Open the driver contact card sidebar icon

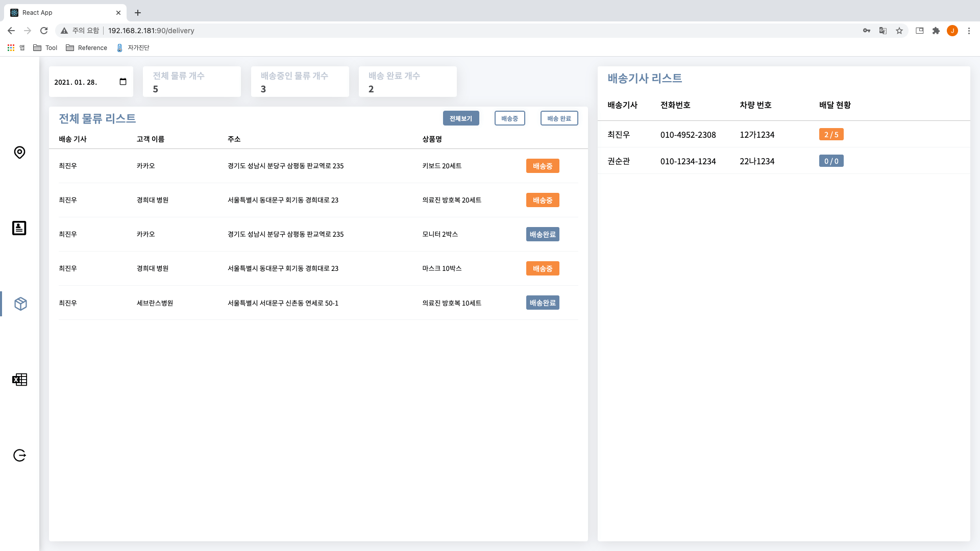[19, 228]
